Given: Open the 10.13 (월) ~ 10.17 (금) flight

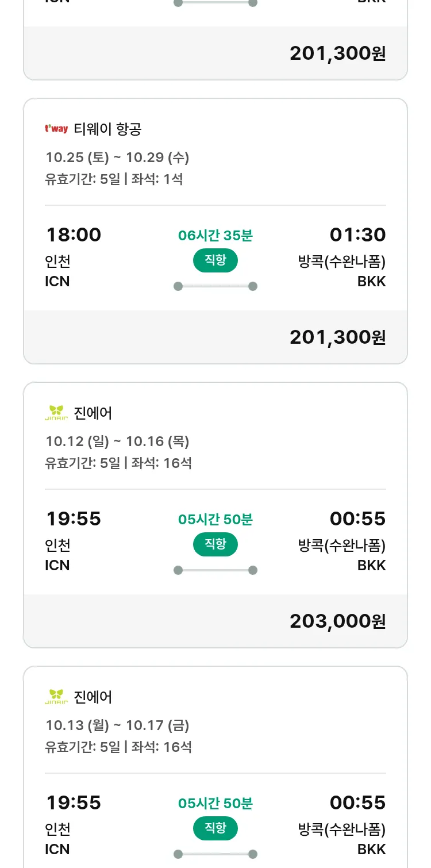Looking at the screenshot, I should click(117, 725).
